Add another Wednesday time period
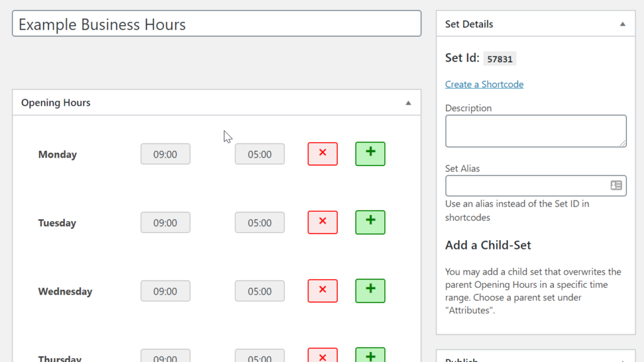 (370, 291)
